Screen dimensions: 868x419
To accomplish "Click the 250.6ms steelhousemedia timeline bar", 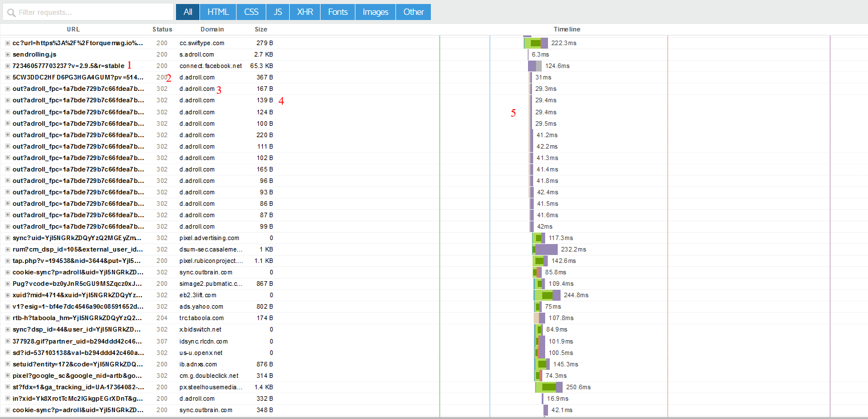I will 549,387.
